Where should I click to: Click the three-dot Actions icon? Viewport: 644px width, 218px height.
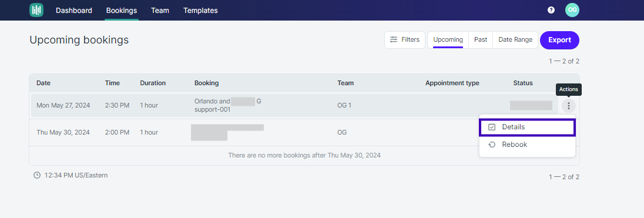point(569,106)
